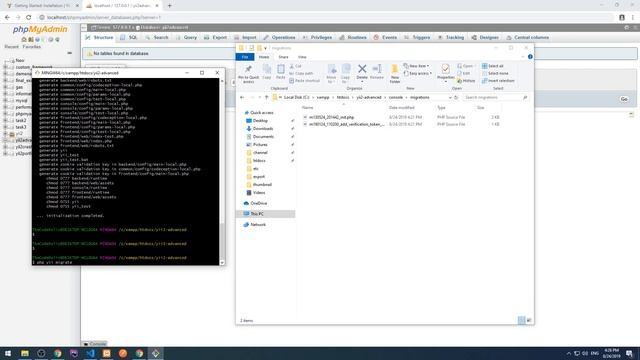Image resolution: width=640 pixels, height=360 pixels.
Task: Open the Query tab in phpMyAdmin
Action: 186,38
